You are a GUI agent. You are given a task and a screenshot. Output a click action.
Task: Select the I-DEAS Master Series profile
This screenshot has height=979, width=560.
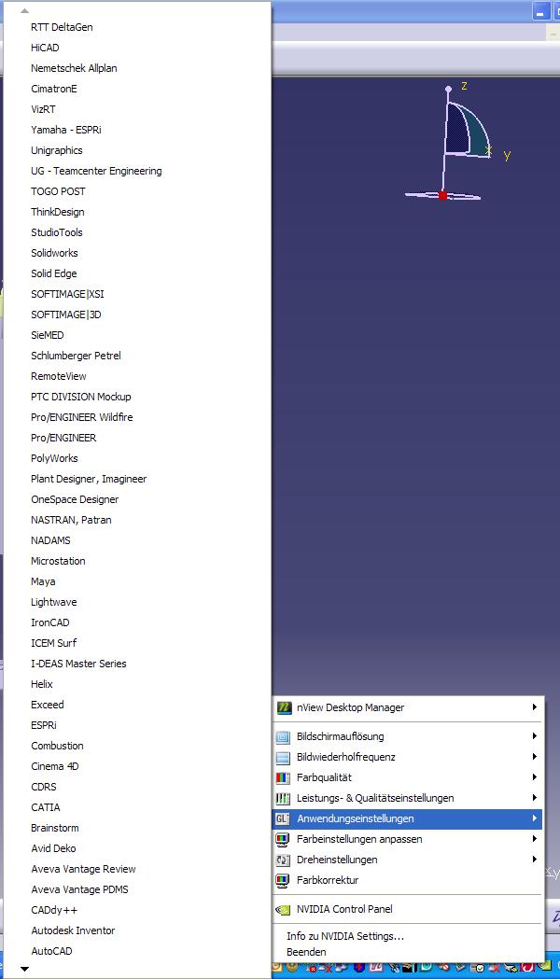tap(78, 663)
